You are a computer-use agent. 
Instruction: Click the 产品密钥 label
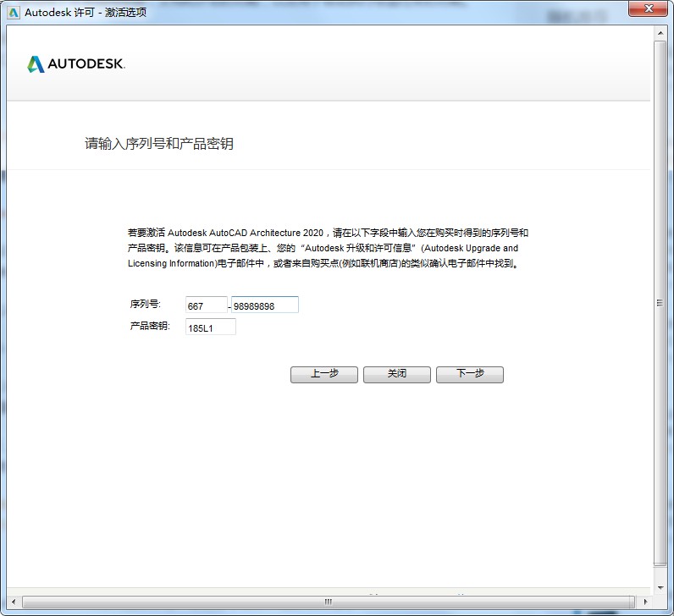(x=149, y=326)
